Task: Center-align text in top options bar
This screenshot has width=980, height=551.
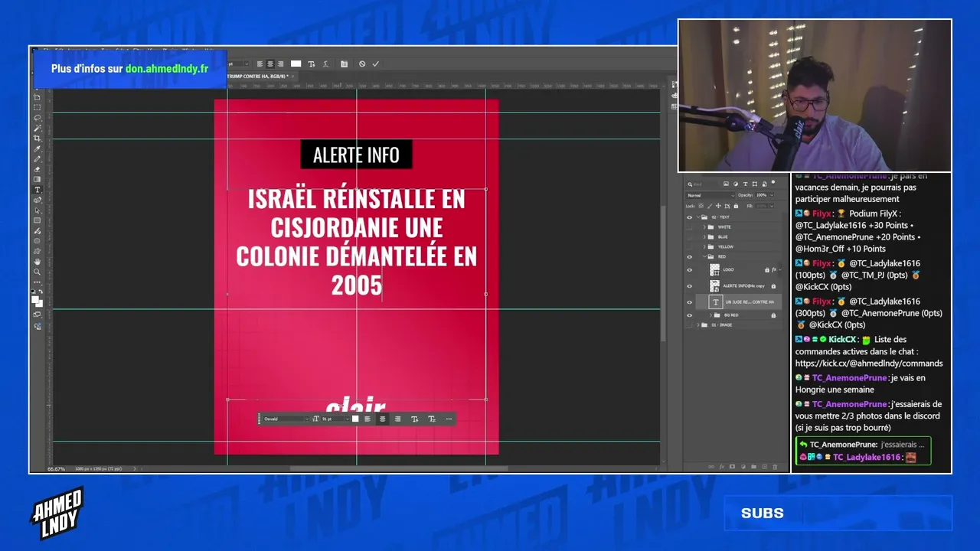Action: click(x=270, y=64)
